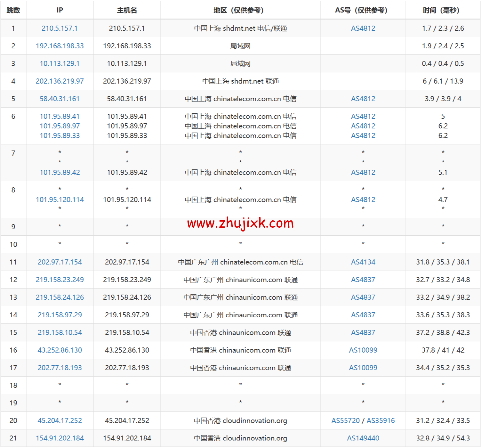
Task: Click 101.95.89.97 in hop 6
Action: click(59, 126)
